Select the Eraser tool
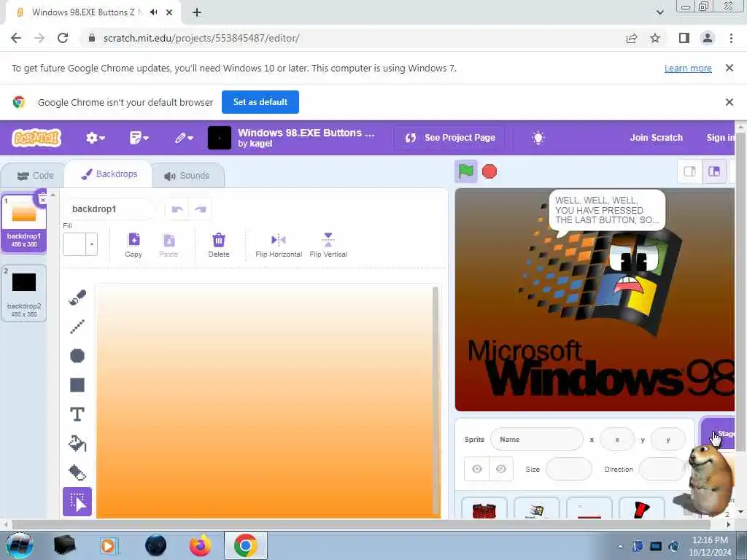Viewport: 747px width, 560px height. pos(77,472)
